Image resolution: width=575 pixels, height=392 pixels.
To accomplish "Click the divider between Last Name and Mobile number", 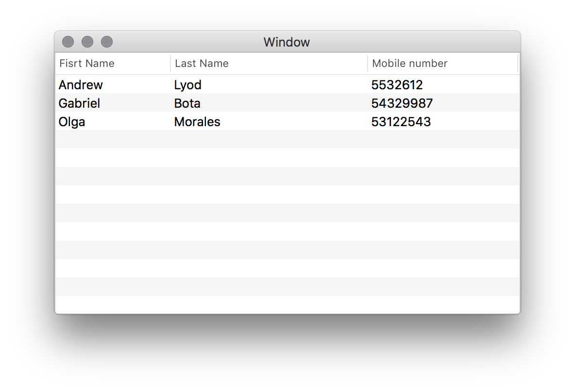I will (368, 64).
